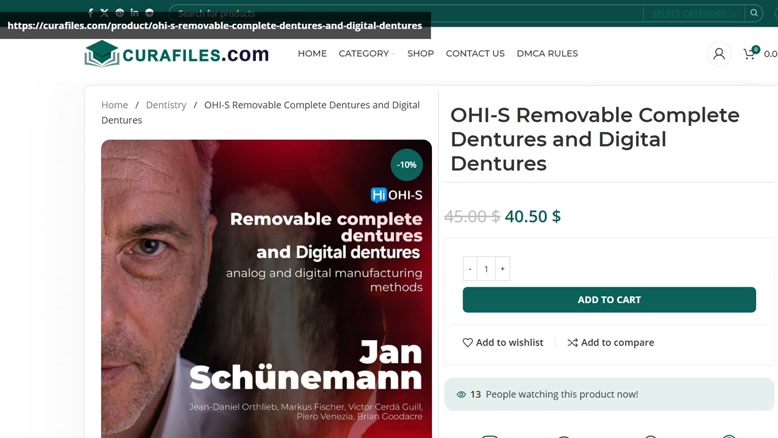Viewport: 778px width, 438px height.
Task: Click Add to compare shuffle icon
Action: click(x=573, y=342)
